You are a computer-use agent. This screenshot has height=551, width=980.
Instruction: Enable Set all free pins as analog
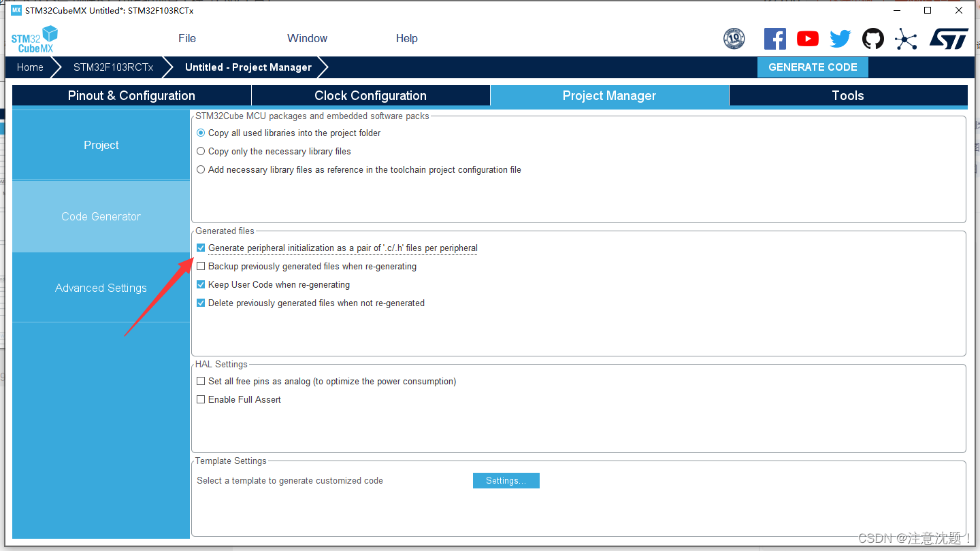[x=201, y=381]
